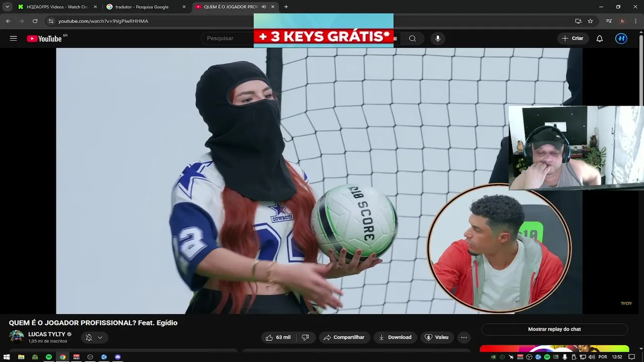This screenshot has height=362, width=644.
Task: Click the Valeu button
Action: pos(437,337)
